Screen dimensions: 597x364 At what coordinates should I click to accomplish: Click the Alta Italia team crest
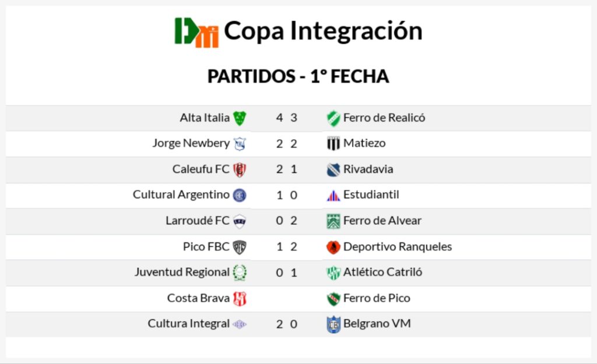(x=239, y=118)
